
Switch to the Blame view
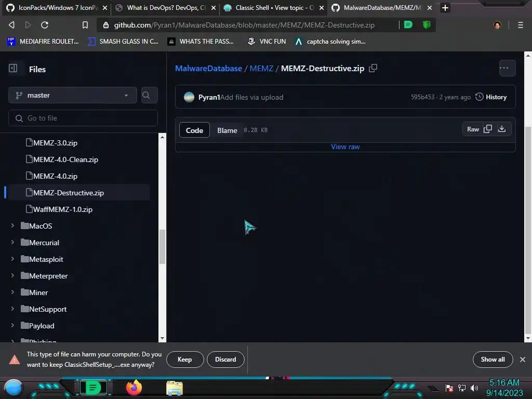pos(227,130)
